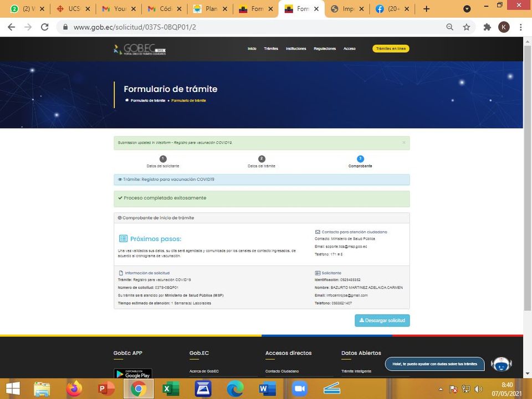
Task: Open the page zoom magnifier icon
Action: (x=450, y=27)
